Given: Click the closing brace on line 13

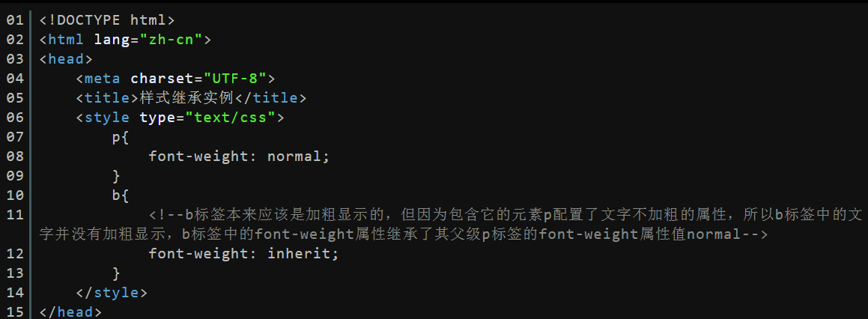Looking at the screenshot, I should [x=116, y=273].
